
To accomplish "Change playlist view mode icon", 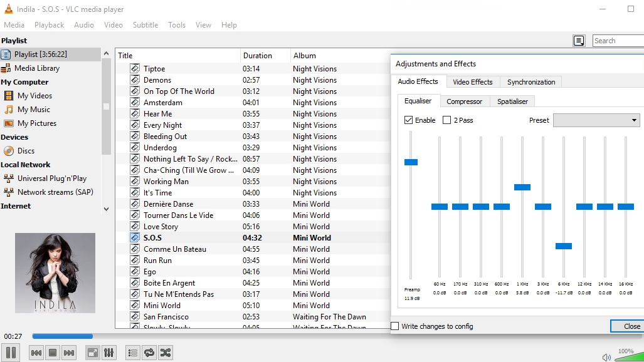I will 579,41.
